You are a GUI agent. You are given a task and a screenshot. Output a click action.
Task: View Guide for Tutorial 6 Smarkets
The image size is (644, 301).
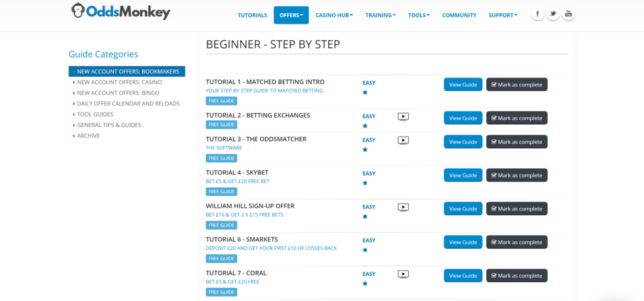pyautogui.click(x=463, y=242)
